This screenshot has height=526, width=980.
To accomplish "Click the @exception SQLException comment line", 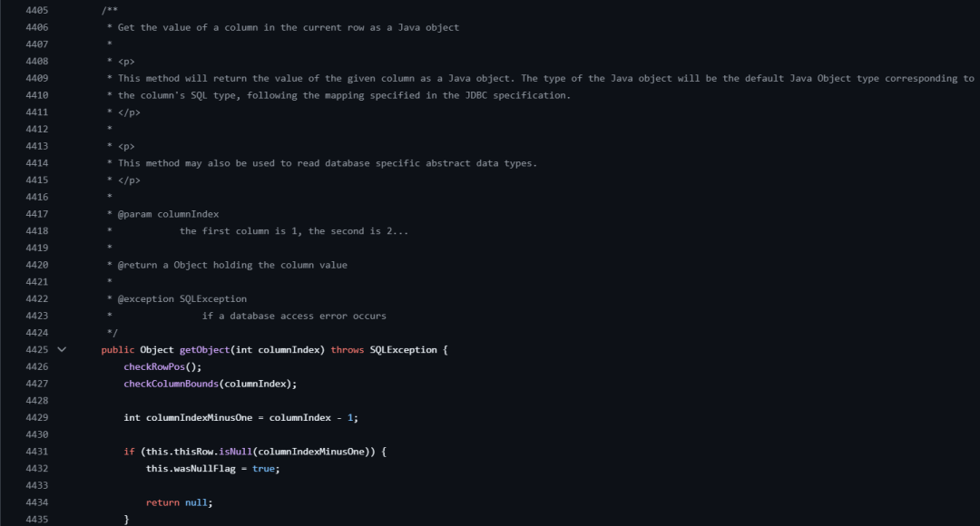I will pyautogui.click(x=181, y=298).
